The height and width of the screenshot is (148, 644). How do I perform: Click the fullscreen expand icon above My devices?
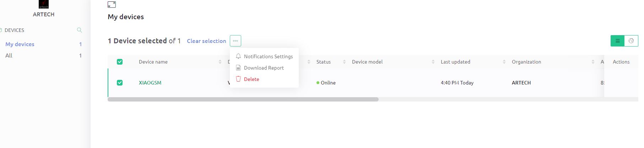pos(112,5)
